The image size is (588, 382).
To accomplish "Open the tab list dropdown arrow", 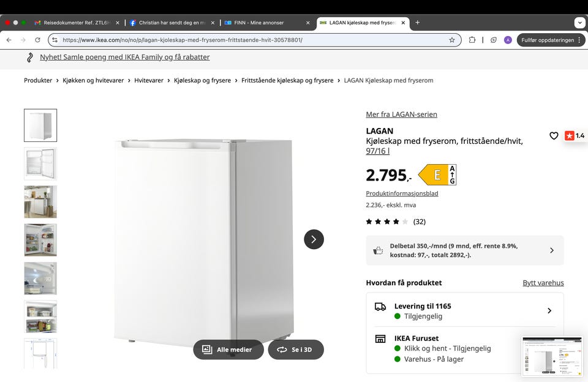I will pyautogui.click(x=580, y=23).
